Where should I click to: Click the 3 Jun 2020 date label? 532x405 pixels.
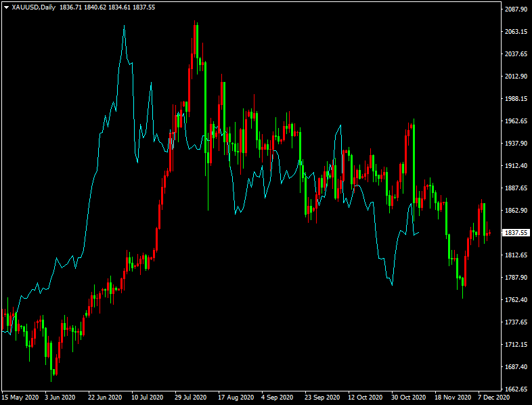click(60, 398)
